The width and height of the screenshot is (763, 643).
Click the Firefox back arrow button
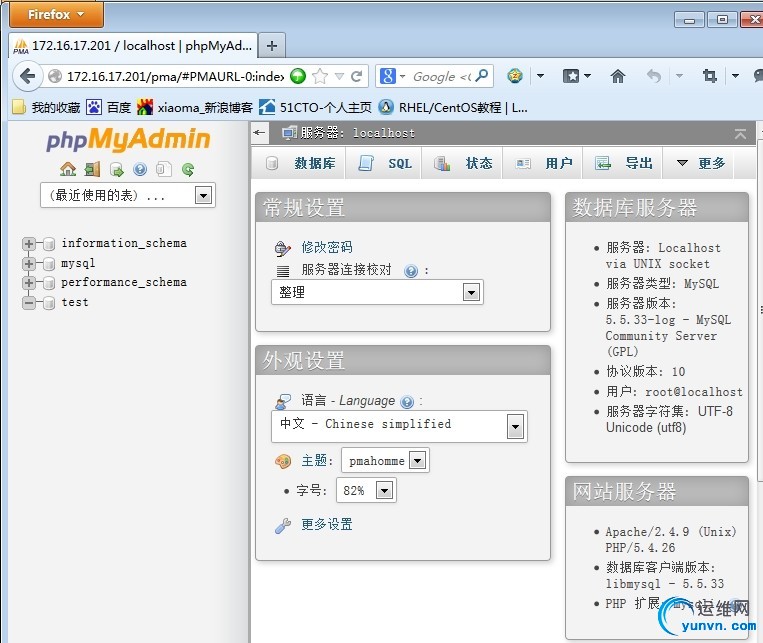tap(27, 76)
